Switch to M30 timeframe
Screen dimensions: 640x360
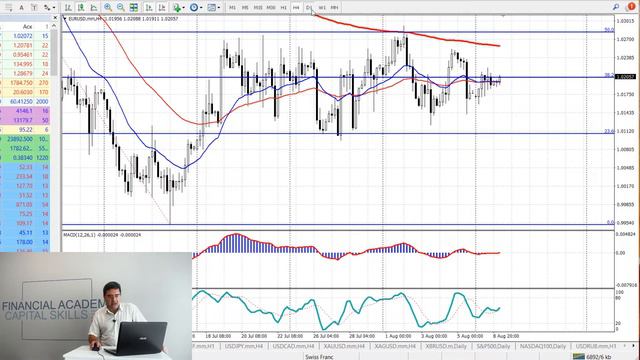[271, 7]
